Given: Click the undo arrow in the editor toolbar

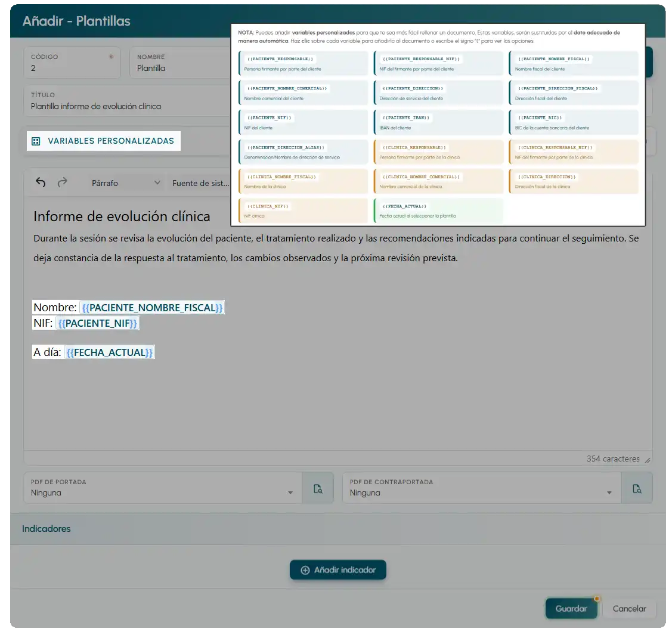Looking at the screenshot, I should click(41, 182).
